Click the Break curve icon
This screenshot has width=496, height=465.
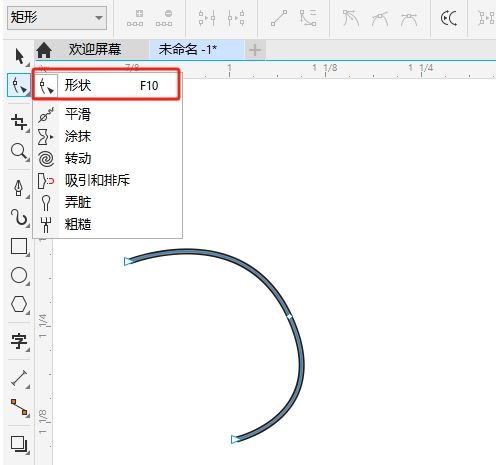[x=236, y=18]
